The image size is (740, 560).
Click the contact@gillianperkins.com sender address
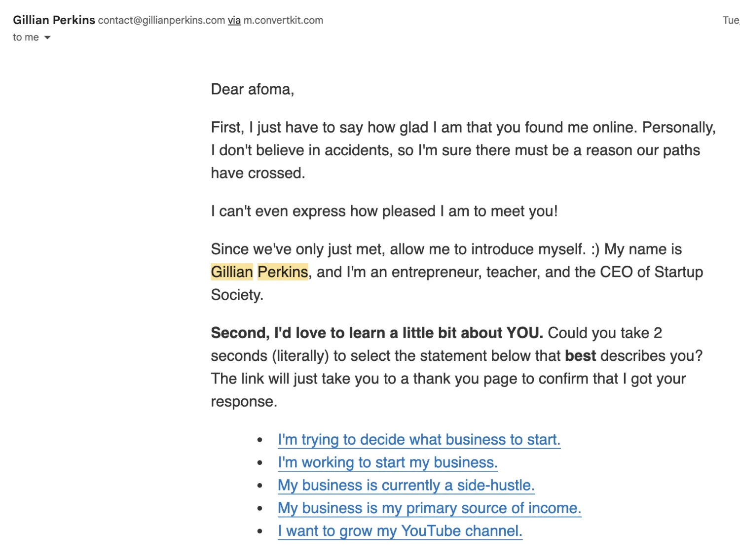coord(161,20)
